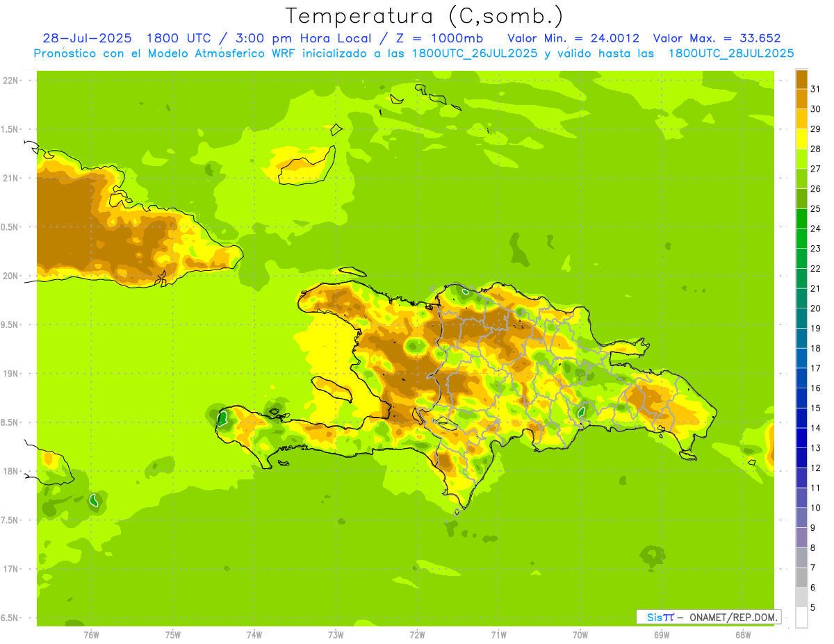Click the 1800UTC_26JUL2025 initialization timestamp
Screen dimensions: 834x644
[x=475, y=53]
